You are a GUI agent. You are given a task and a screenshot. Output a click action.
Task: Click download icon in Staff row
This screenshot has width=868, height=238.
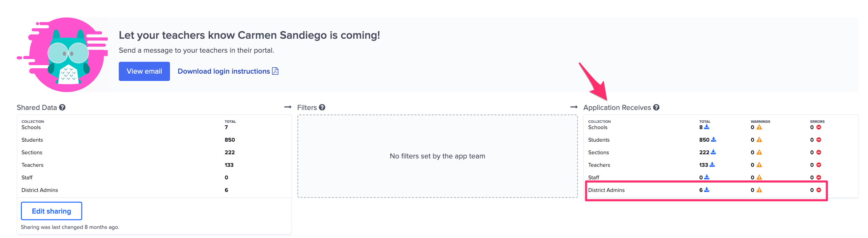click(707, 177)
